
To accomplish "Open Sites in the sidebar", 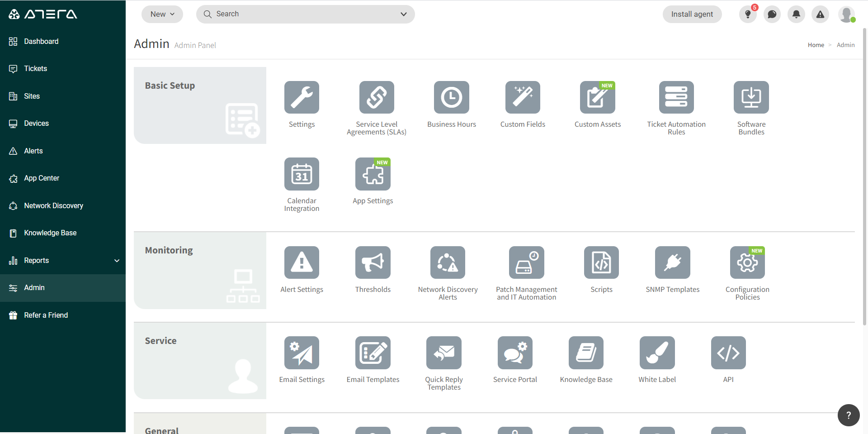I will coord(63,96).
